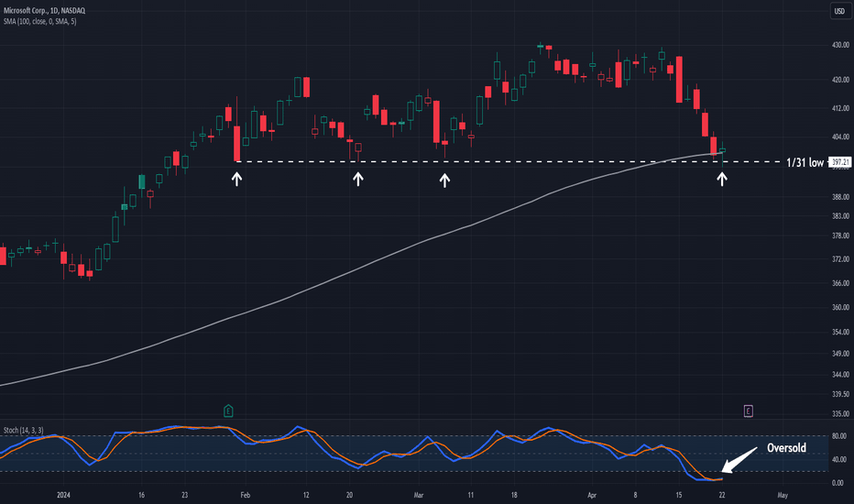Click the 11 date label after Mar

[471, 495]
